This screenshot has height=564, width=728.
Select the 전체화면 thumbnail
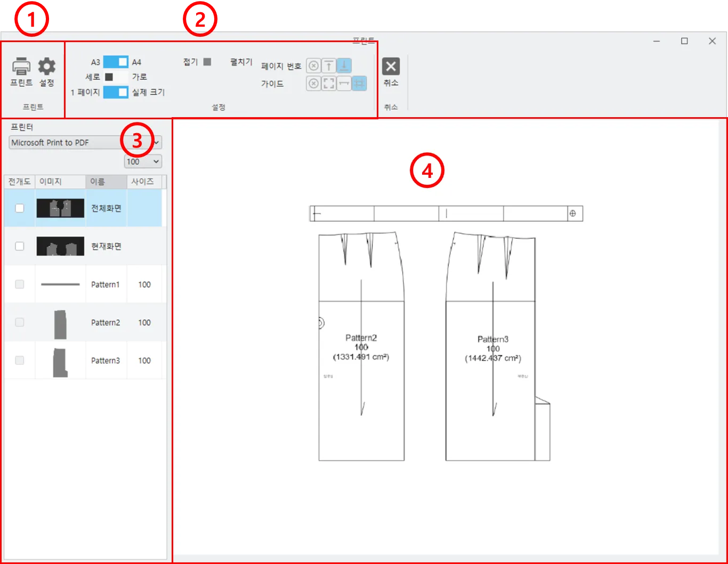[x=60, y=208]
